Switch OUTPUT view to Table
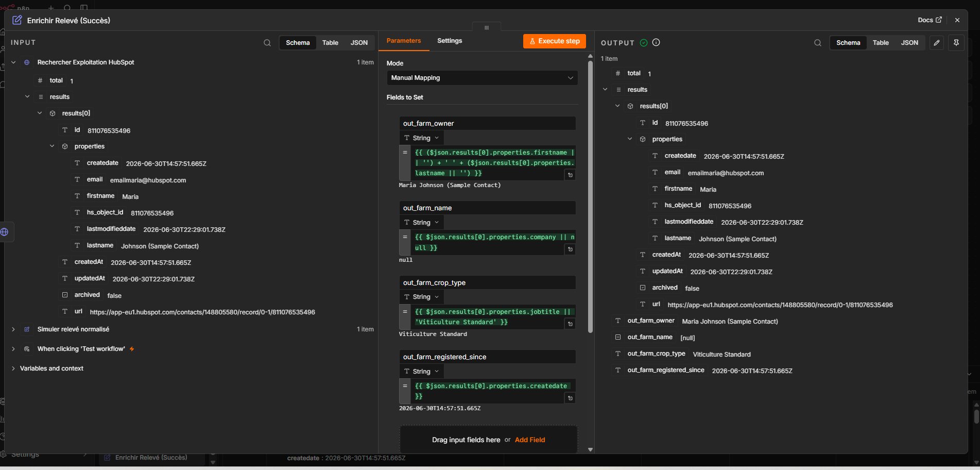 881,43
